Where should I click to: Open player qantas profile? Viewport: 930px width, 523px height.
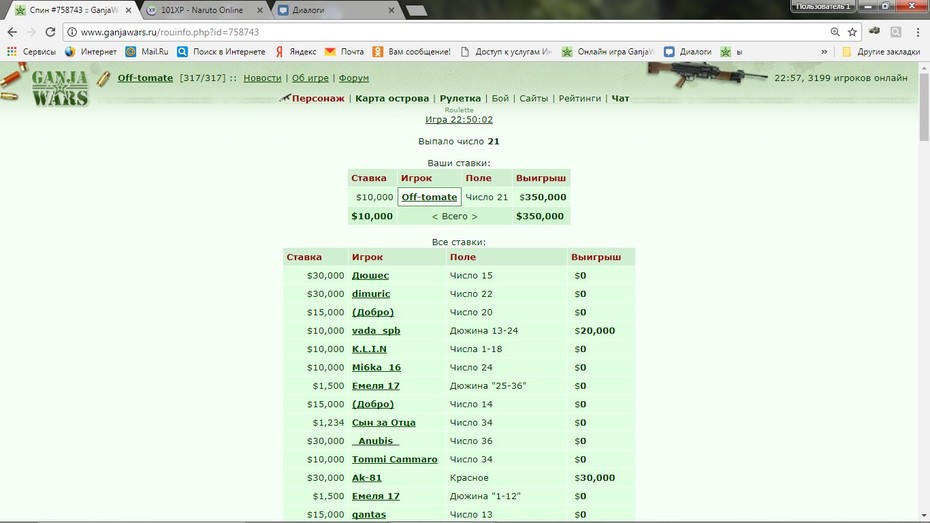(x=369, y=514)
